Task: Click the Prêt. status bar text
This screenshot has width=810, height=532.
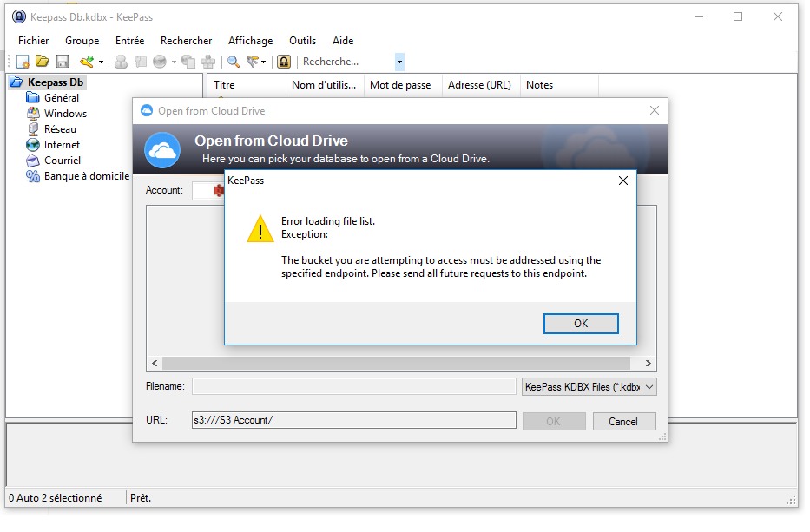Action: 141,498
